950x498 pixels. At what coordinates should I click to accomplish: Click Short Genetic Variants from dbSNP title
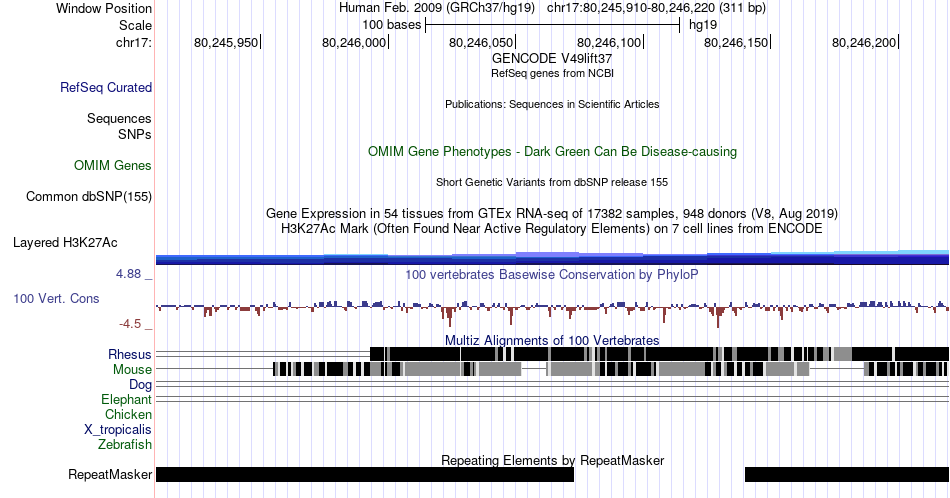552,182
